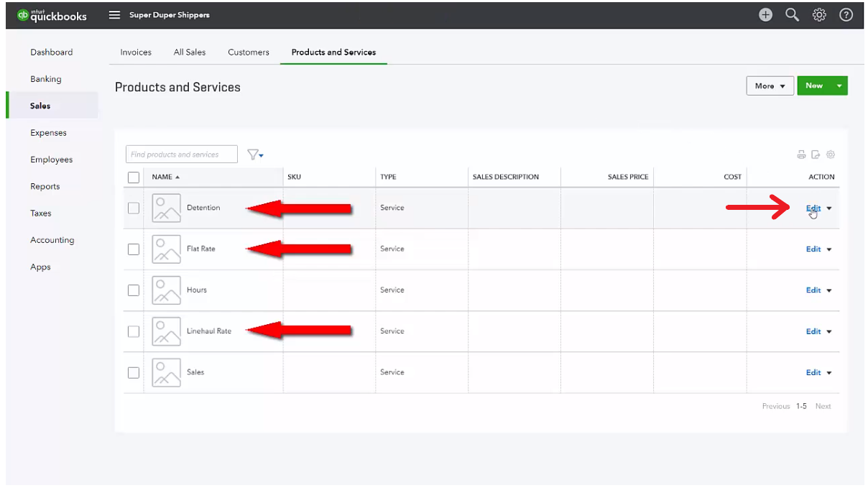Check the Sales row checkbox
868x488 pixels.
coord(134,372)
